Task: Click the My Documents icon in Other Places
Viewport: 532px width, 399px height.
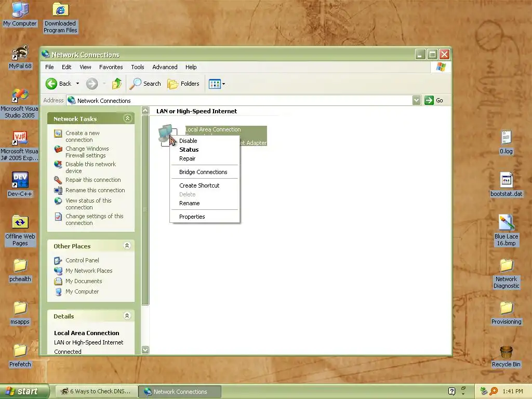Action: click(x=58, y=281)
